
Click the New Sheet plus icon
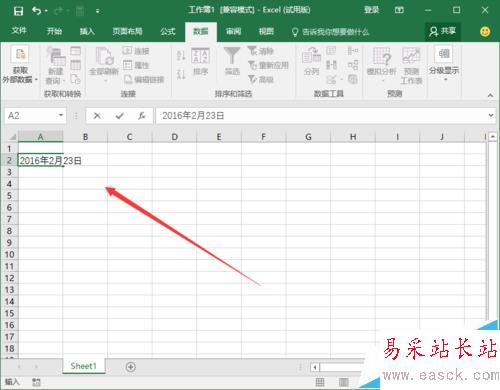(x=130, y=367)
